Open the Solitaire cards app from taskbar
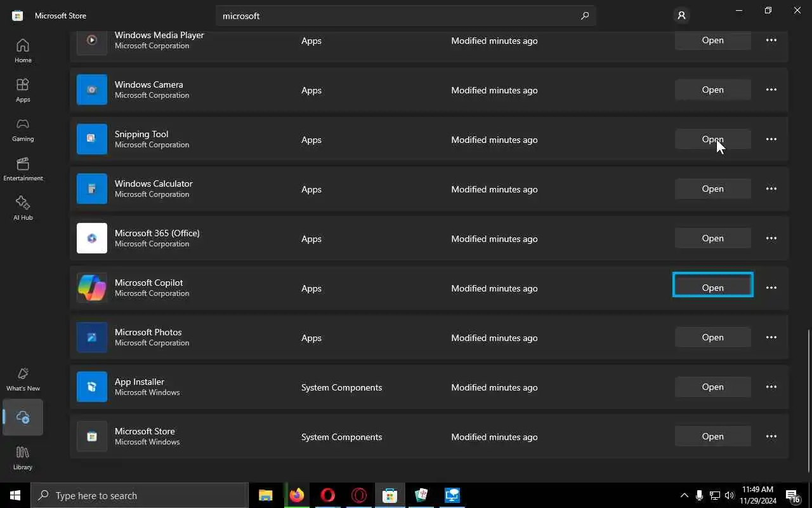The image size is (812, 508). (x=421, y=495)
